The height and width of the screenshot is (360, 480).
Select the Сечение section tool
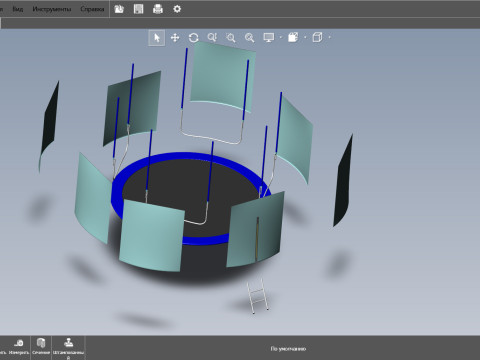tap(41, 346)
